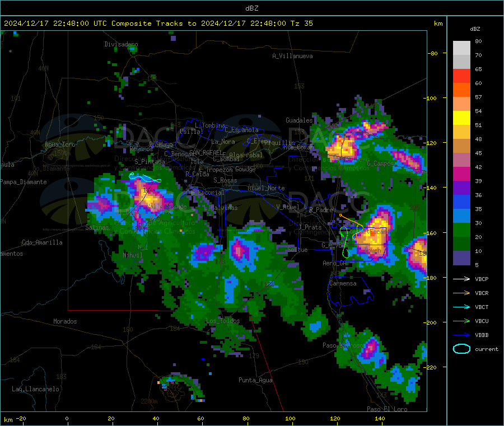Pick the green swatch between 30 and 20

[x=461, y=230]
